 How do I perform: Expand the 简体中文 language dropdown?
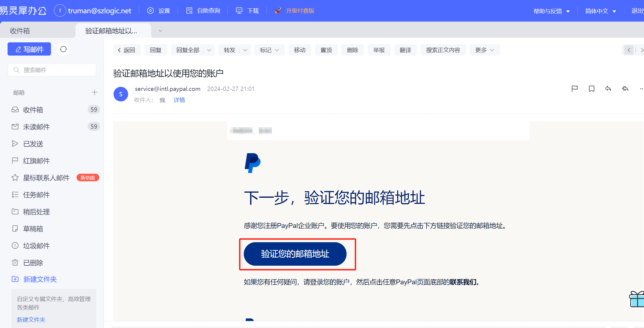pyautogui.click(x=601, y=11)
